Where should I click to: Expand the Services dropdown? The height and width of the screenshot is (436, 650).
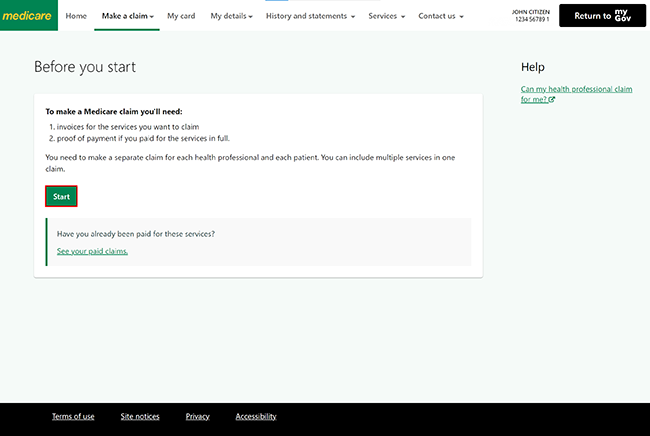click(386, 16)
